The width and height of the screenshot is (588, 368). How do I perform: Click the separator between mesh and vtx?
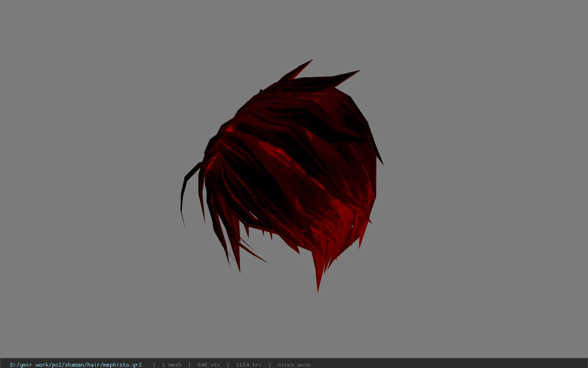tap(189, 365)
